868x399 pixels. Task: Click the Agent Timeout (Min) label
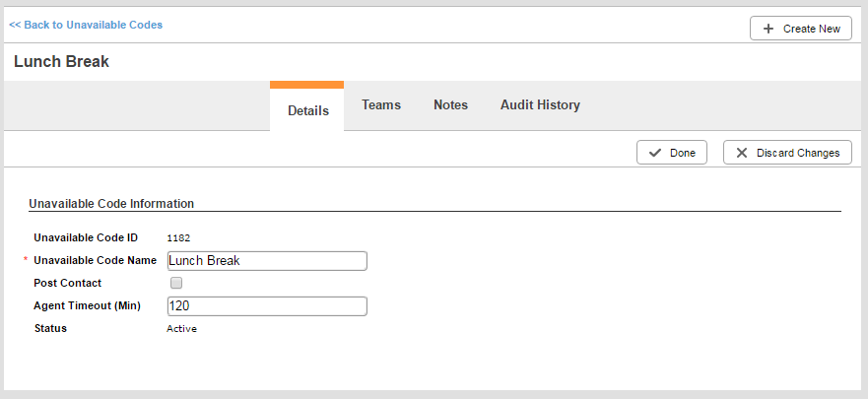point(87,305)
